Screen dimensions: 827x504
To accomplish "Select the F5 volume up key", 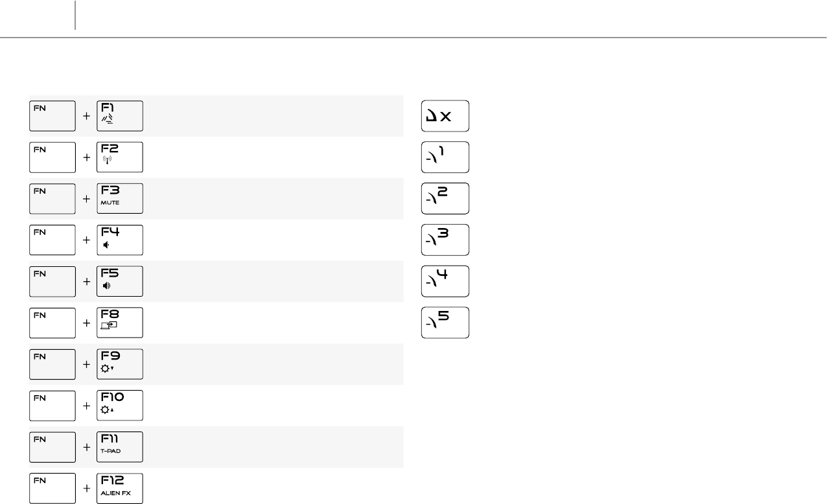I will coord(120,281).
